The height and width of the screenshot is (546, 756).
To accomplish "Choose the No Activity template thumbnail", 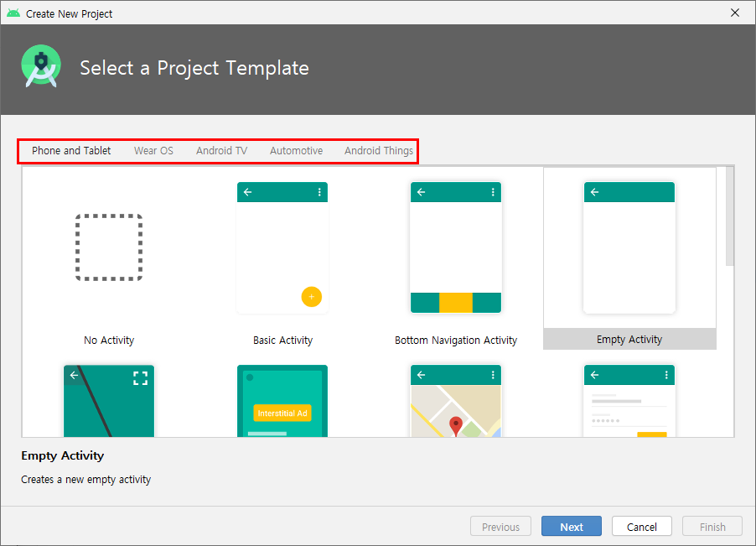I will click(x=109, y=247).
